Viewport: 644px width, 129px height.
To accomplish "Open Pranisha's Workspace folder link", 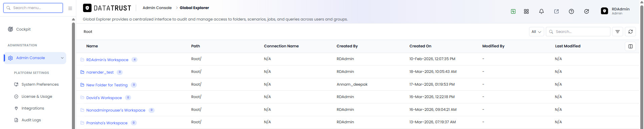I will [x=107, y=123].
